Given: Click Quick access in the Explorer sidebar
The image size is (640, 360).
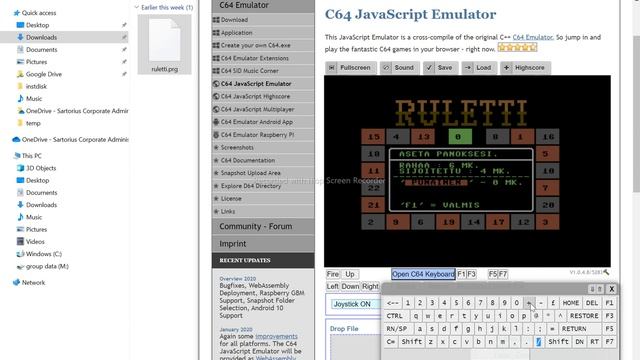Looking at the screenshot, I should coord(39,13).
